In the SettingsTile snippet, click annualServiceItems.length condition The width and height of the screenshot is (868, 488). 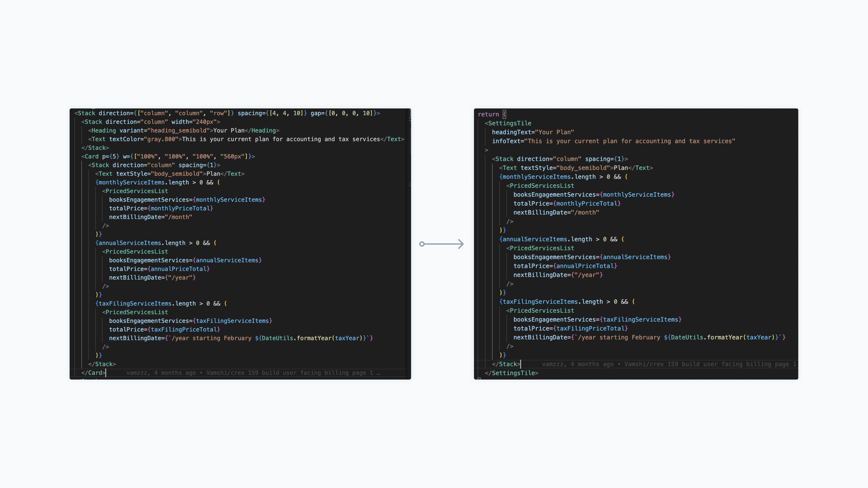tap(562, 239)
